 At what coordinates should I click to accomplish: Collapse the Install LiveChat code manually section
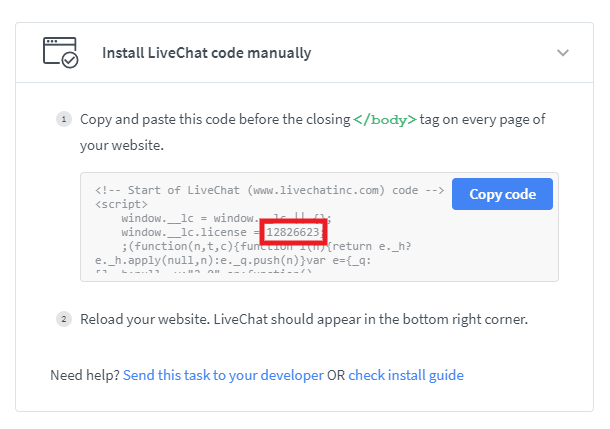tap(563, 53)
